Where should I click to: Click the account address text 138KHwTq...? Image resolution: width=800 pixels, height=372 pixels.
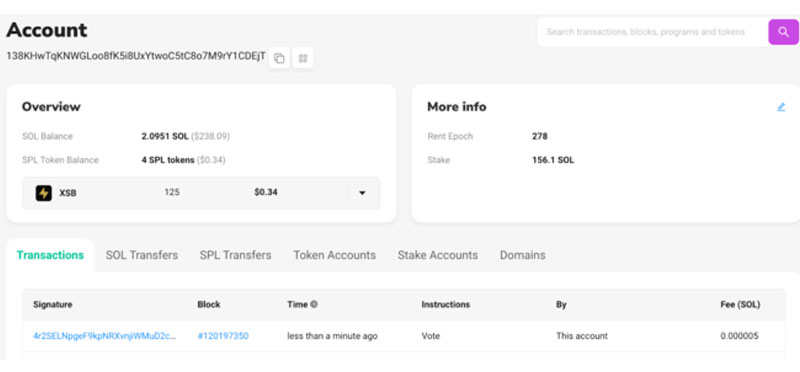click(136, 56)
